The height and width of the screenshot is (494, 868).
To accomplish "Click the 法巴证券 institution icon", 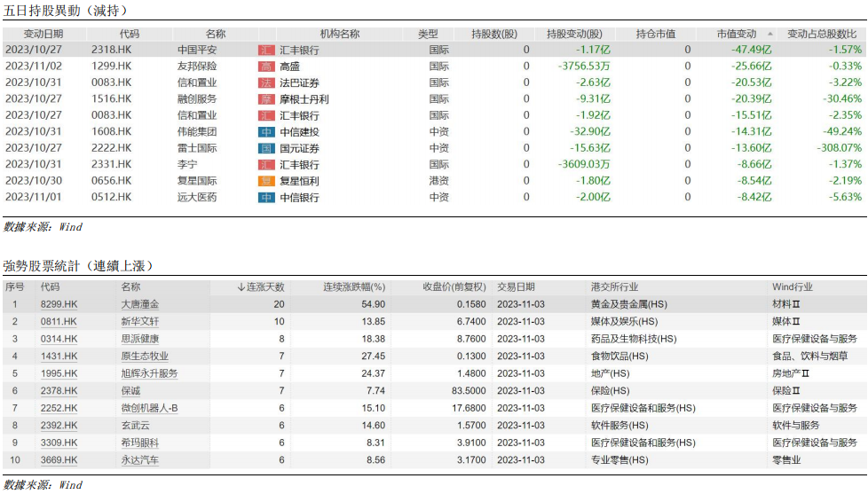I will 266,83.
